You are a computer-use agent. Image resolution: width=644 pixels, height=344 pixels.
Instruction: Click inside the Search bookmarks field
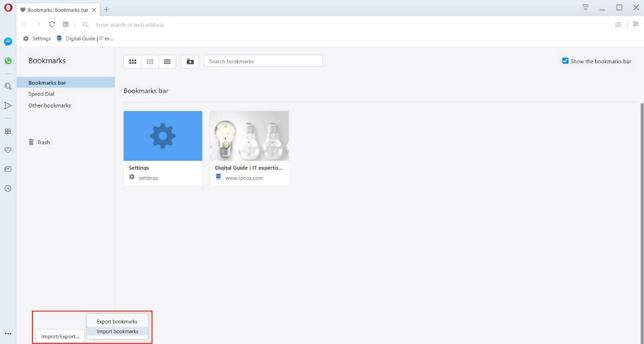(x=263, y=61)
